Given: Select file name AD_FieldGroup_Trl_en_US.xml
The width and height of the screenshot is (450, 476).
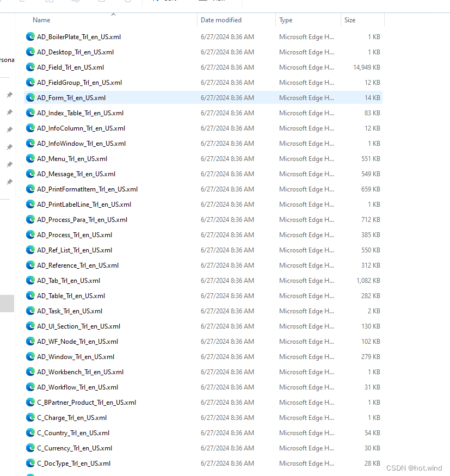Looking at the screenshot, I should point(79,82).
